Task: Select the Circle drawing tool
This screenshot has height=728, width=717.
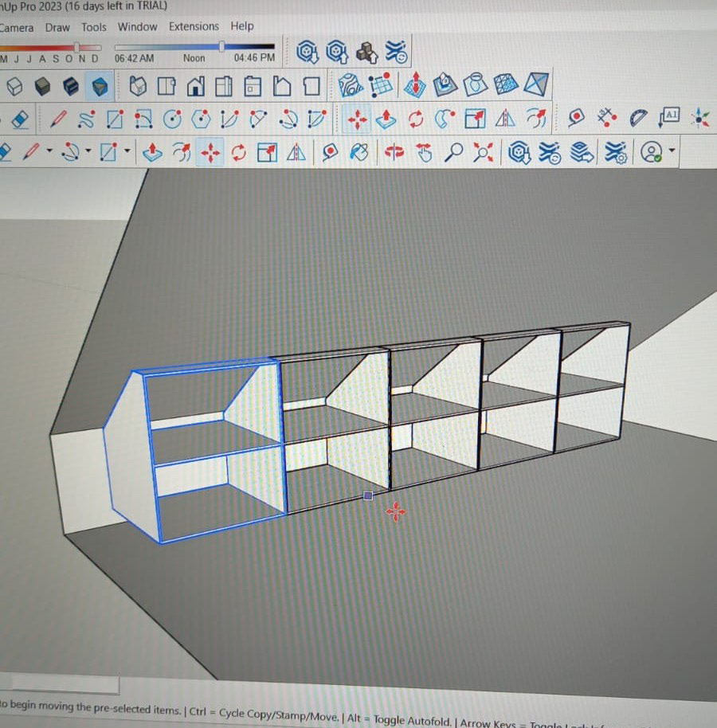Action: pos(172,119)
